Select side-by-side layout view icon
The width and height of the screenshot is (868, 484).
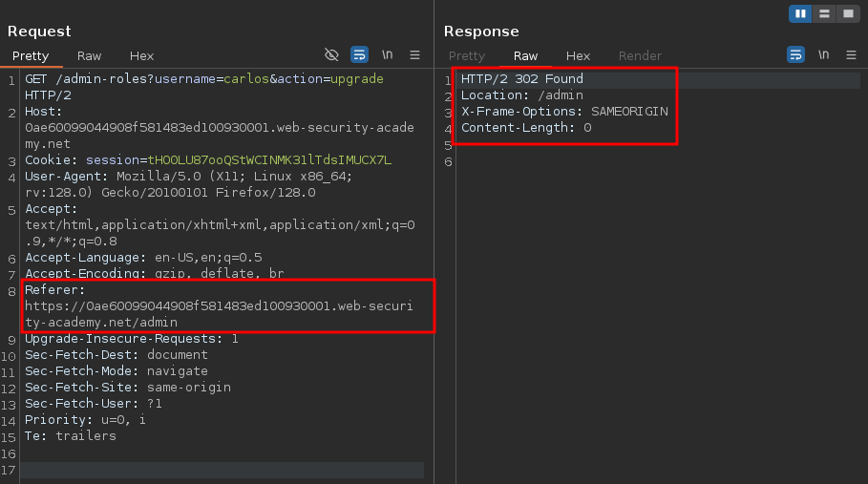(x=800, y=13)
